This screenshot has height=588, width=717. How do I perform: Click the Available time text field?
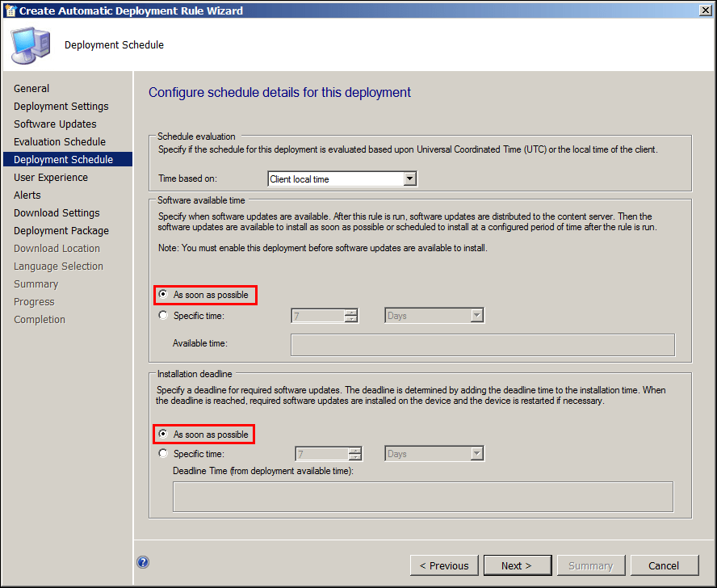pos(482,345)
